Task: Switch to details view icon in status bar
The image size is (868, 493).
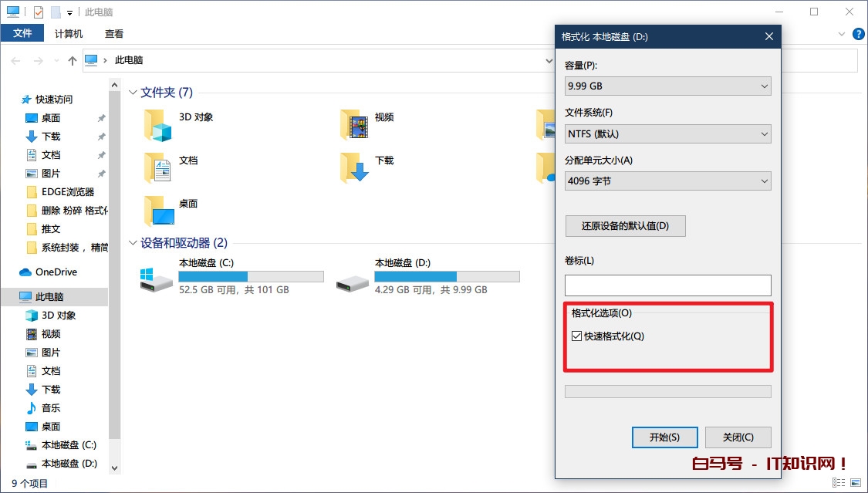Action: pos(839,483)
